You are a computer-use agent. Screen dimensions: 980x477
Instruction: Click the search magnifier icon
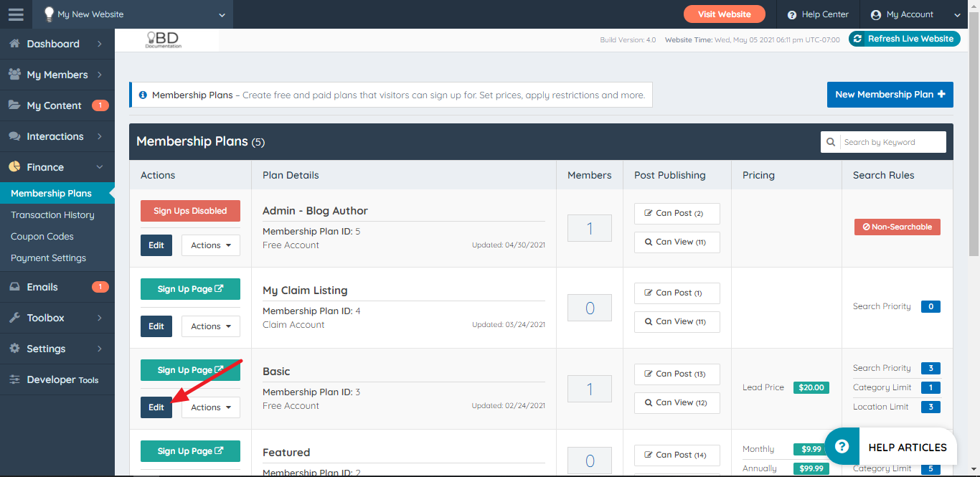(831, 142)
